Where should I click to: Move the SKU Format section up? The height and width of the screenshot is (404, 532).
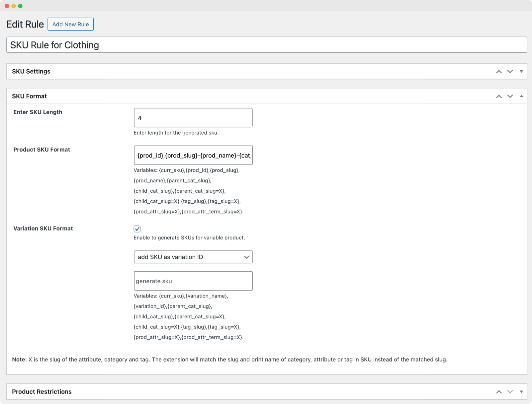[498, 96]
